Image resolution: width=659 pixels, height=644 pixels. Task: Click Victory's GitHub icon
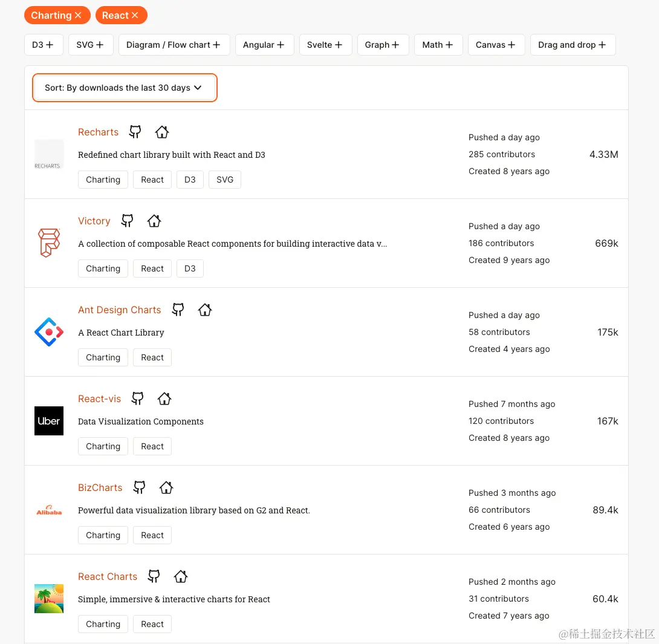(x=127, y=221)
